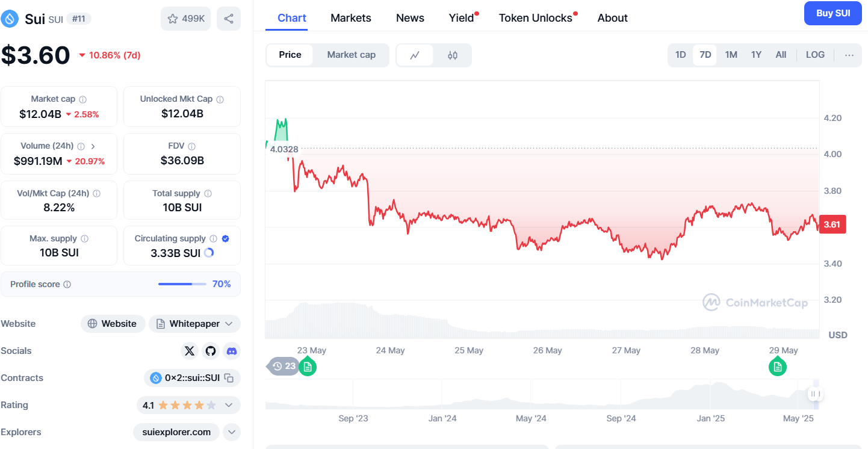Screen dimensions: 868x449
Task: Expand more explorers chevron
Action: 232,432
